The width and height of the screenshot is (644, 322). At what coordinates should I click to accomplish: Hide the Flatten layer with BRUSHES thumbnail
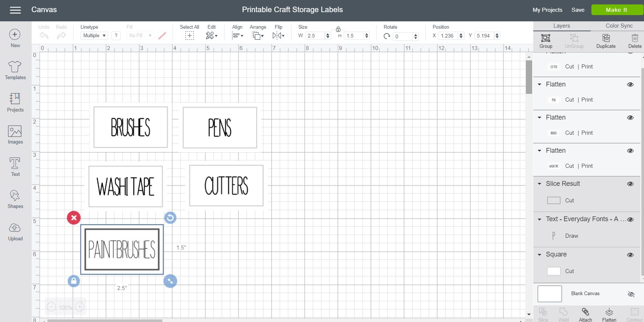[x=630, y=118]
